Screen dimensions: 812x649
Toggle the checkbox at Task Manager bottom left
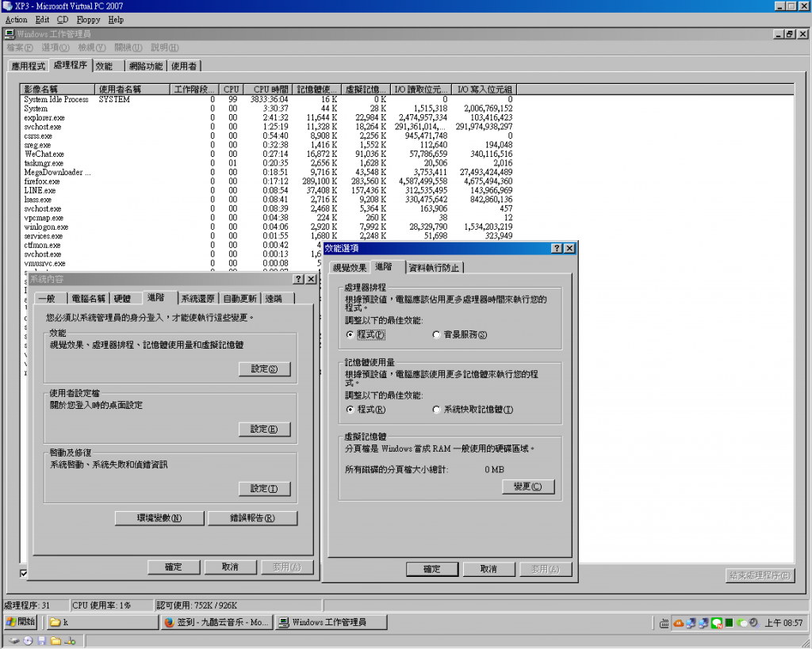pos(23,573)
